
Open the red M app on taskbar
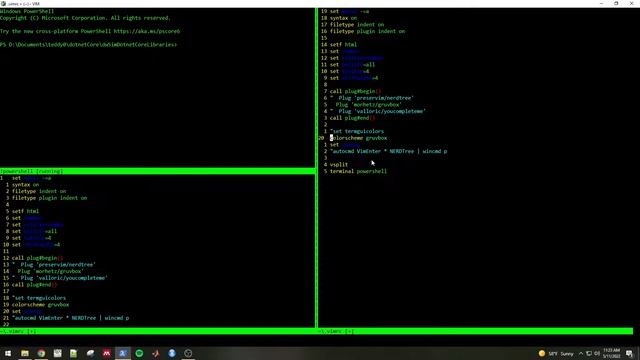pos(107,353)
